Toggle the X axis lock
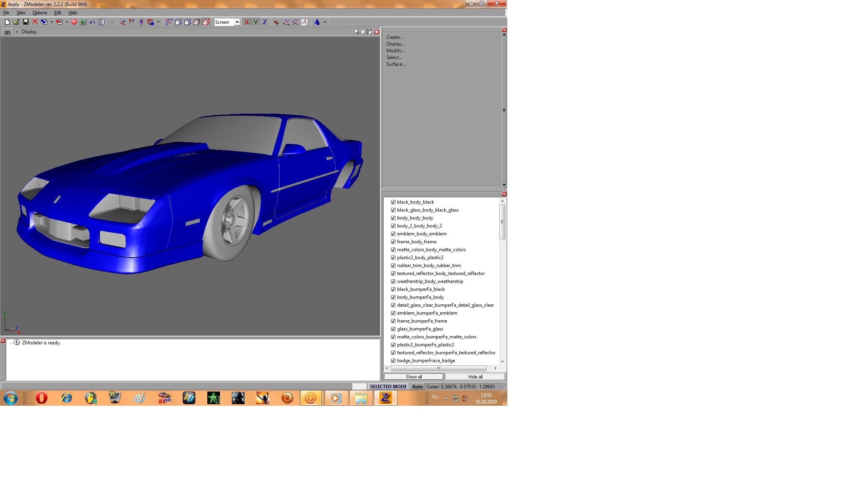Viewport: 868px width, 489px height. [246, 22]
